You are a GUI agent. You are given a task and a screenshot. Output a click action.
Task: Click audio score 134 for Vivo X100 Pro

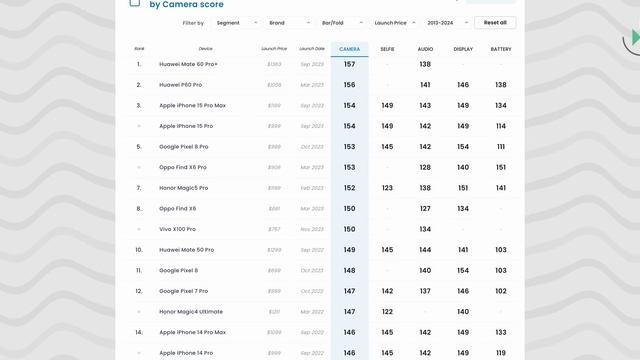point(425,229)
